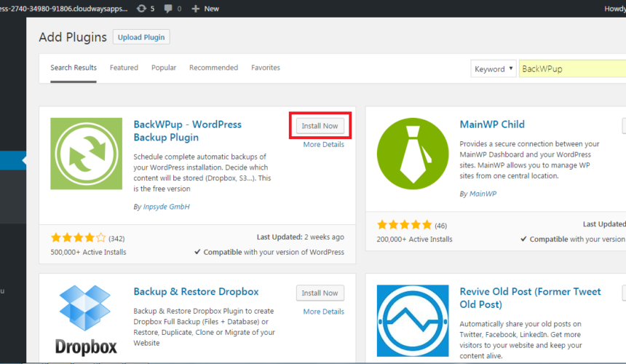Click the Add Plugins page heading

coord(73,37)
